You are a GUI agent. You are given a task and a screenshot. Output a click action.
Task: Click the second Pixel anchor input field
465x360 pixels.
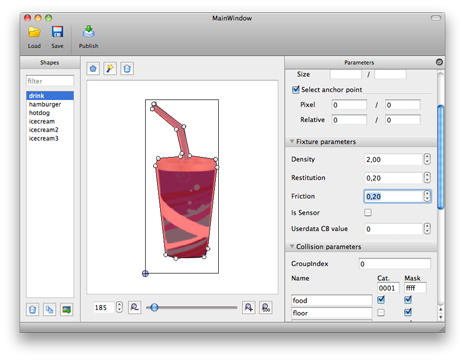tap(403, 105)
